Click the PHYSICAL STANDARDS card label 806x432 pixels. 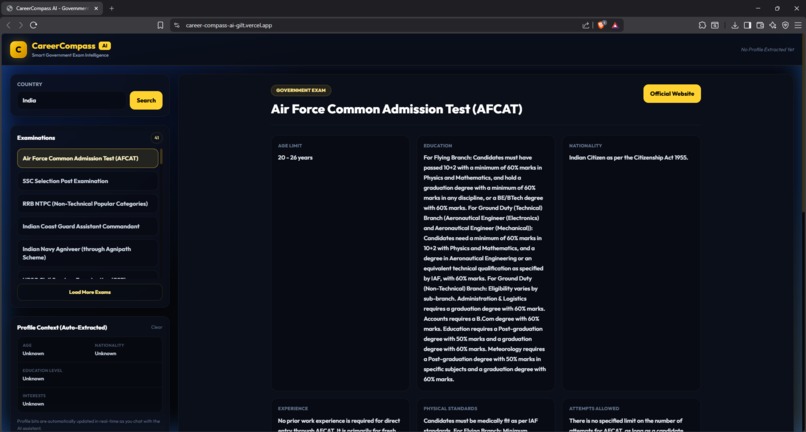[x=450, y=408]
